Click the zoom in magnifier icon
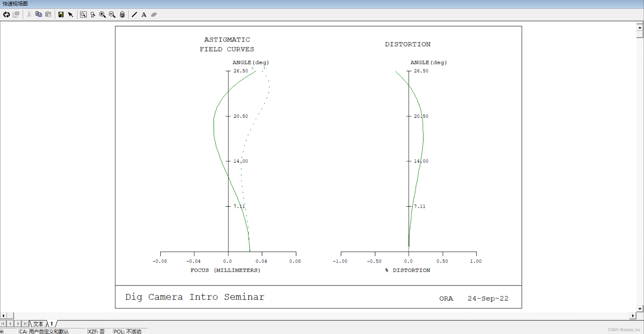This screenshot has width=644, height=334. point(103,15)
